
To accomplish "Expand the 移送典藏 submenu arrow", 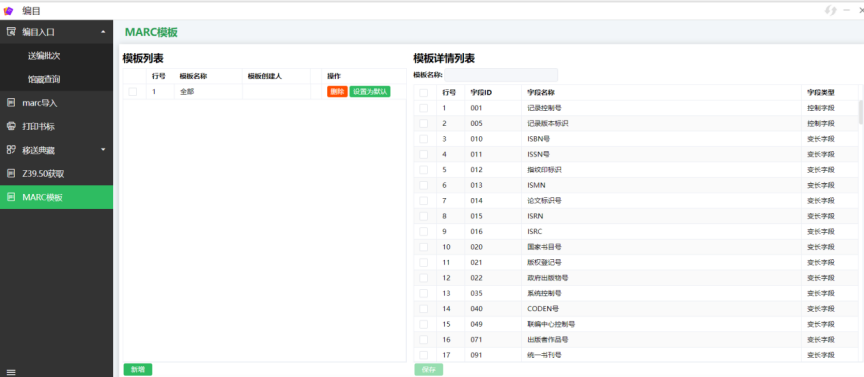I will (x=103, y=149).
